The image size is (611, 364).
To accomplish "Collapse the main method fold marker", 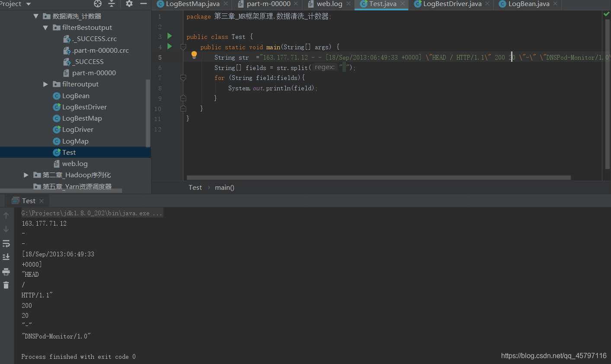I will [x=183, y=47].
